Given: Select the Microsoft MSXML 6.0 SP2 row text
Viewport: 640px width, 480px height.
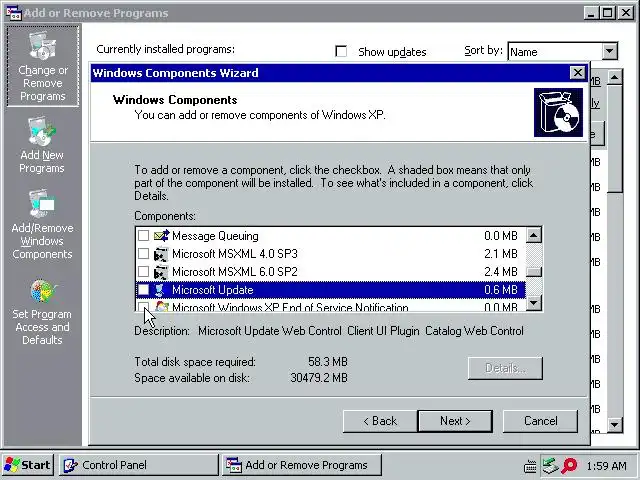Looking at the screenshot, I should point(235,272).
